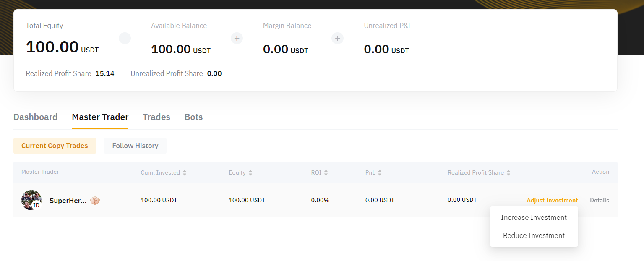Open Details for the master trader
The image size is (644, 261).
pyautogui.click(x=599, y=200)
